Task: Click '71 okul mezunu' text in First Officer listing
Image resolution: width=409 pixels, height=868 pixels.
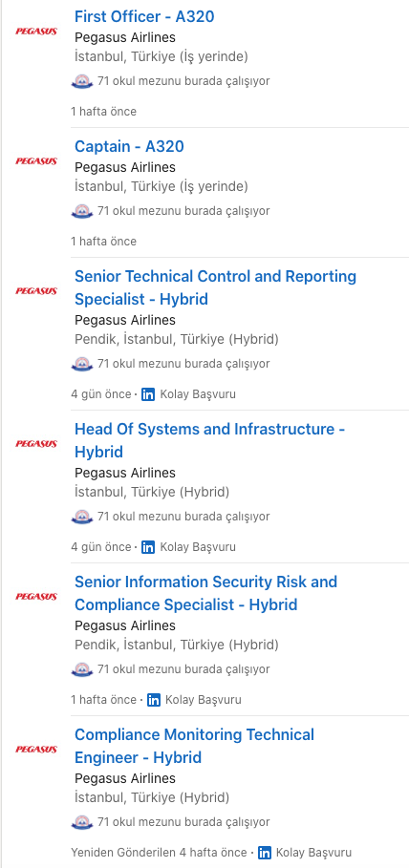Action: click(183, 82)
